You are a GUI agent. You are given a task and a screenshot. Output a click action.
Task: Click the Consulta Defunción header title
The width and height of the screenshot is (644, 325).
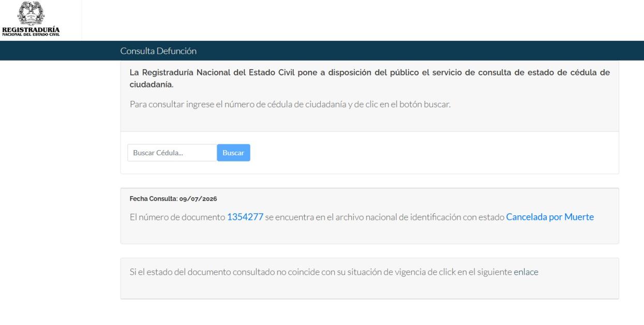159,51
